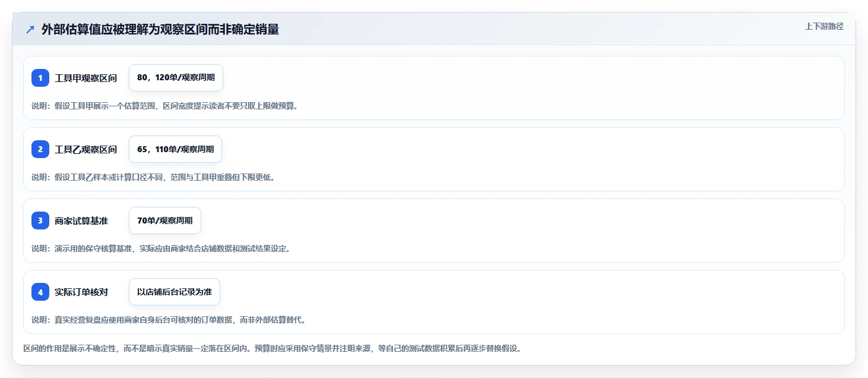Click the footer paragraph starting 区间的作用是展示不确定性
This screenshot has width=868, height=378.
coord(272,348)
